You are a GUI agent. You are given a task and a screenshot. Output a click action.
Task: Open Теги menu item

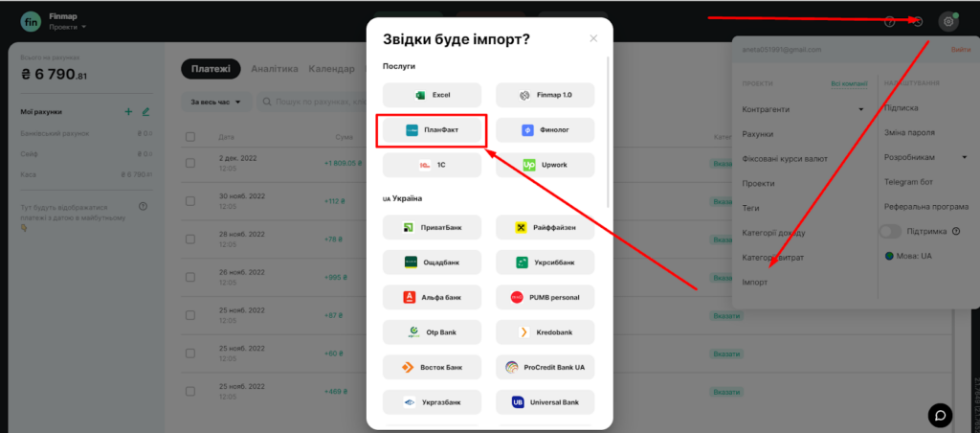750,208
